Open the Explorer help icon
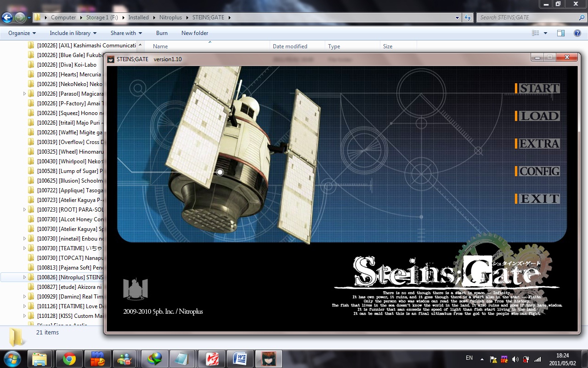588x368 pixels. [577, 33]
